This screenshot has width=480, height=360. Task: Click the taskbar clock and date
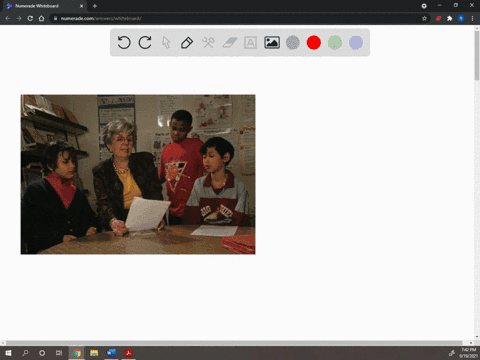468,353
